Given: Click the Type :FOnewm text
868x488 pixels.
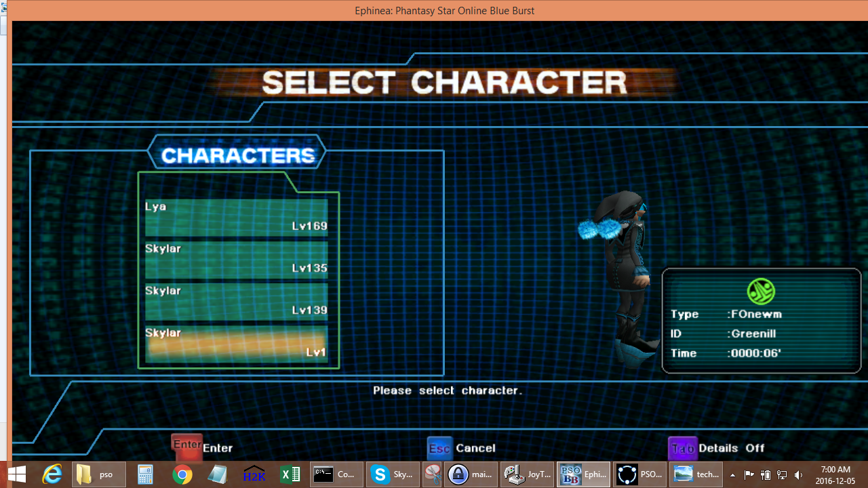Looking at the screenshot, I should coord(726,314).
